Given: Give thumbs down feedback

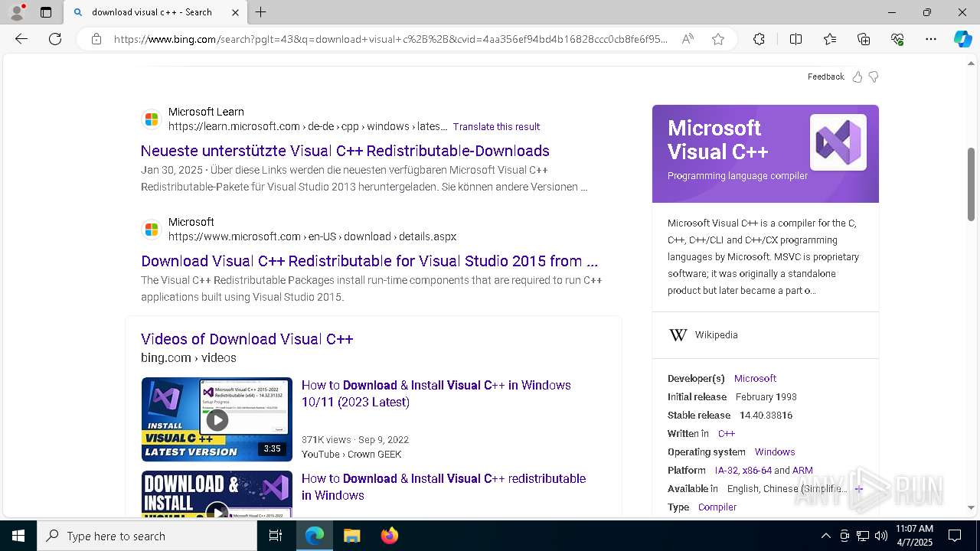Looking at the screenshot, I should tap(874, 77).
